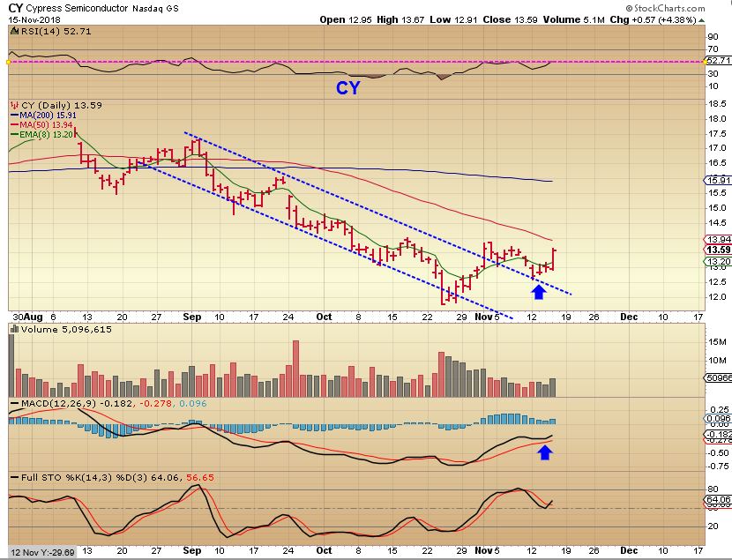The image size is (732, 560).
Task: Click the tallest red volume bar in late September
Action: coord(295,369)
